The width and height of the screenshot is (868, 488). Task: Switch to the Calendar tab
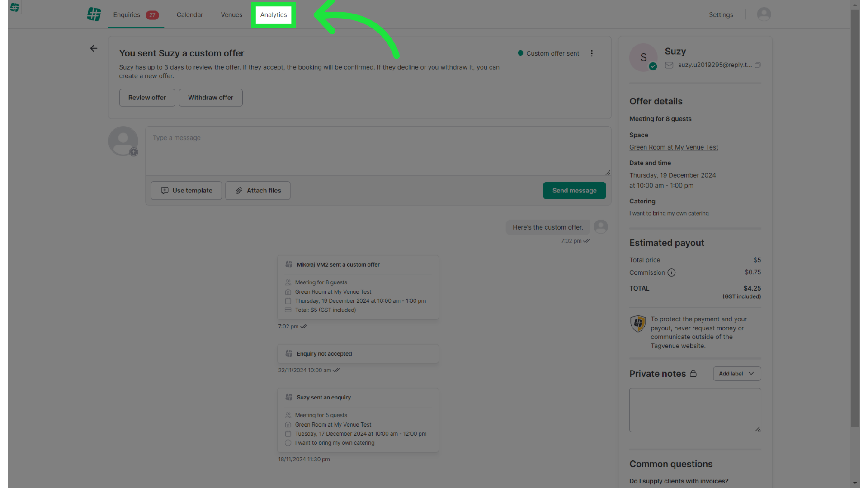click(189, 15)
